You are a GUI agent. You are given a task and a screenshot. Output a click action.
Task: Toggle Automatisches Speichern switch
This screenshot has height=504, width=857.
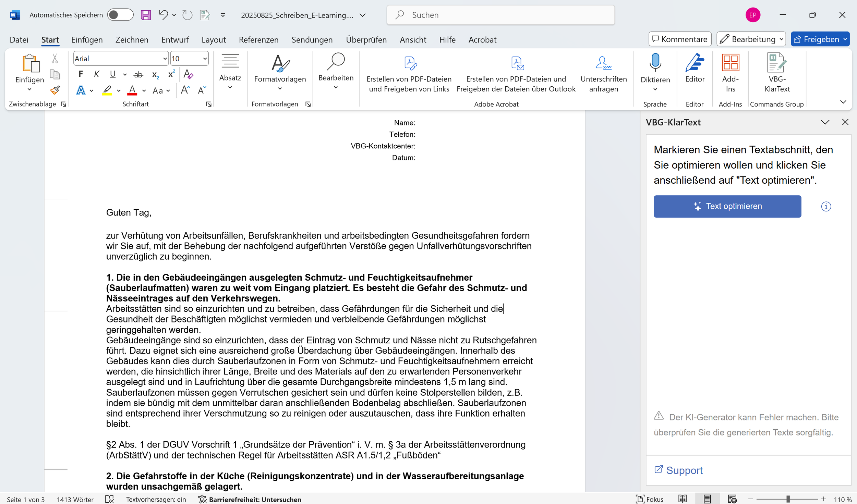[120, 15]
